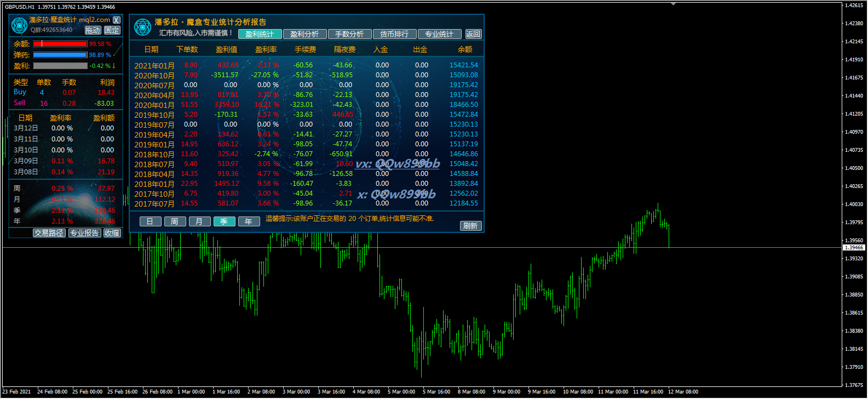
Task: Click the 拖动 button in the small panel
Action: (93, 30)
